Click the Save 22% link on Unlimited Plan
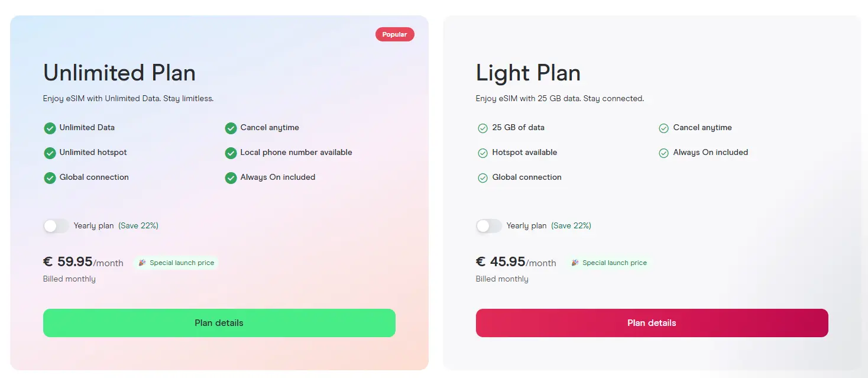The image size is (868, 378). coord(138,225)
